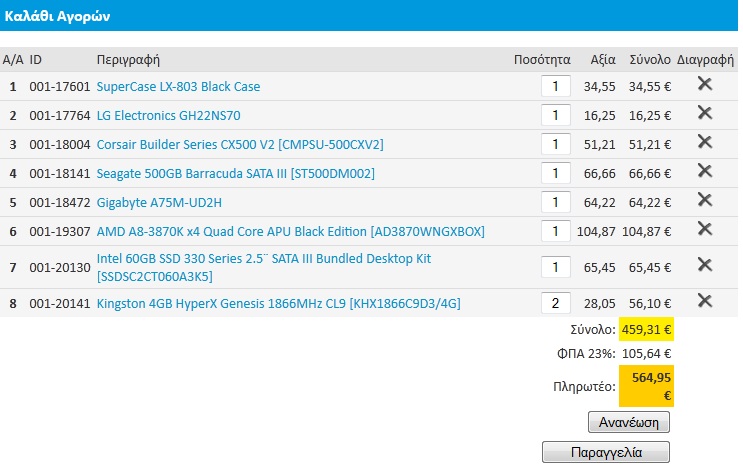
Task: Click the Περιγραφή column header
Action: (128, 60)
